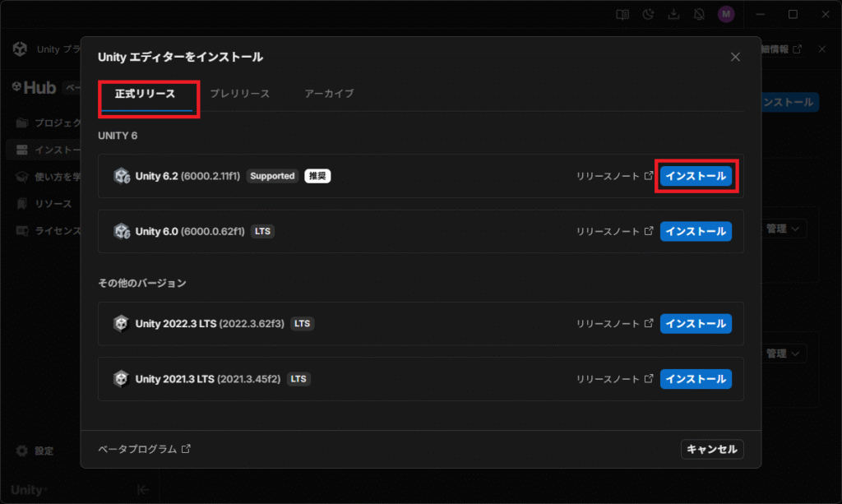The image size is (842, 504).
Task: Close the Unity editor install dialog
Action: tap(735, 57)
